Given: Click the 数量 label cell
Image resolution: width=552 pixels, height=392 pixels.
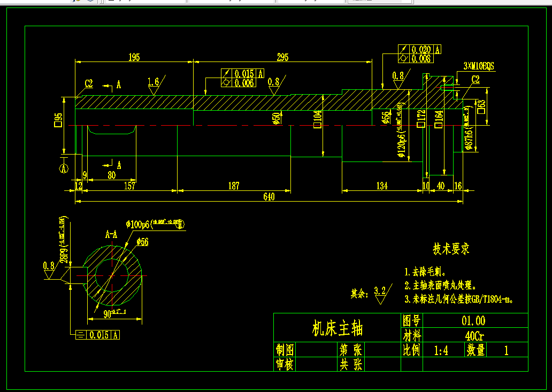Looking at the screenshot, I should pyautogui.click(x=476, y=350).
